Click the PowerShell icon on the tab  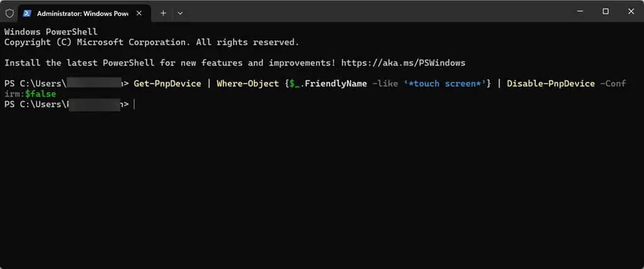[27, 13]
